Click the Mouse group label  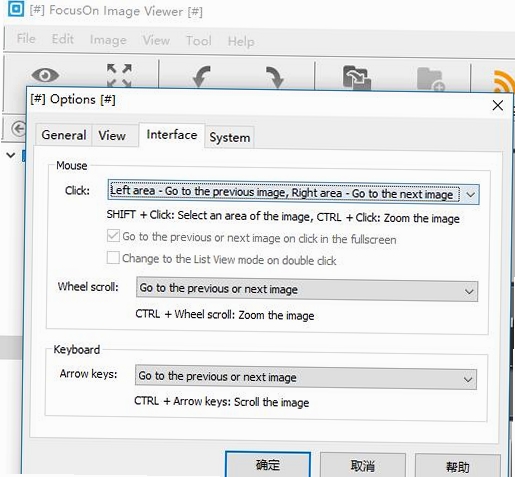click(x=72, y=165)
